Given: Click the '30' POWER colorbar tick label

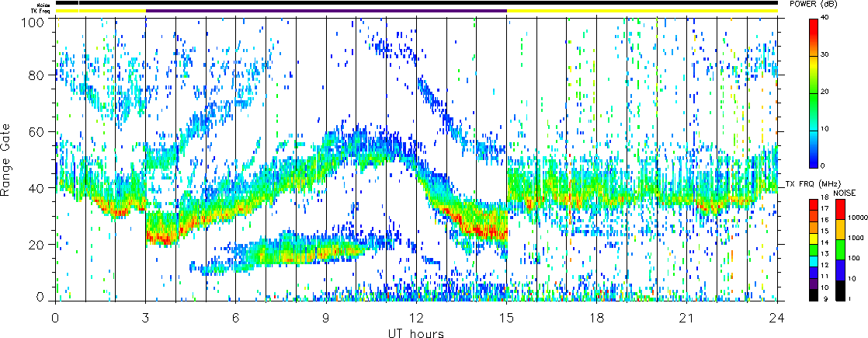Looking at the screenshot, I should pos(826,55).
